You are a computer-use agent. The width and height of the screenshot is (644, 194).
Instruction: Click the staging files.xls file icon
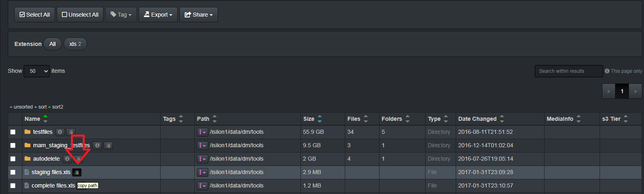point(27,172)
